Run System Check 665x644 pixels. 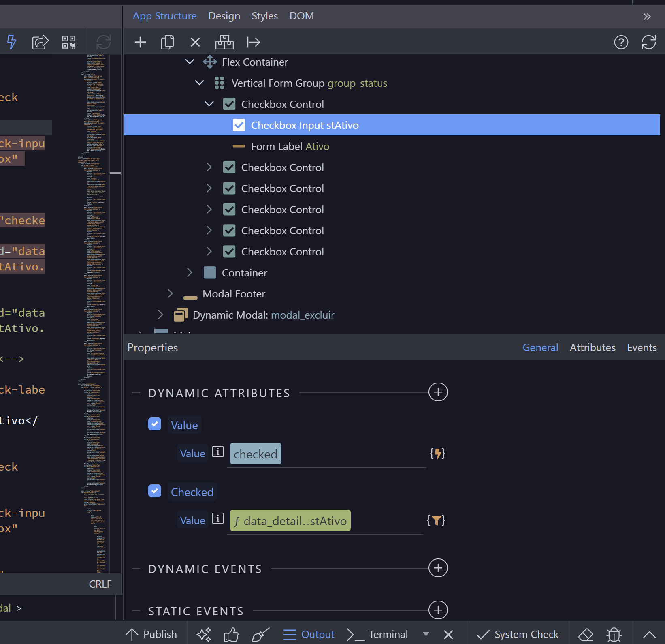pos(518,634)
